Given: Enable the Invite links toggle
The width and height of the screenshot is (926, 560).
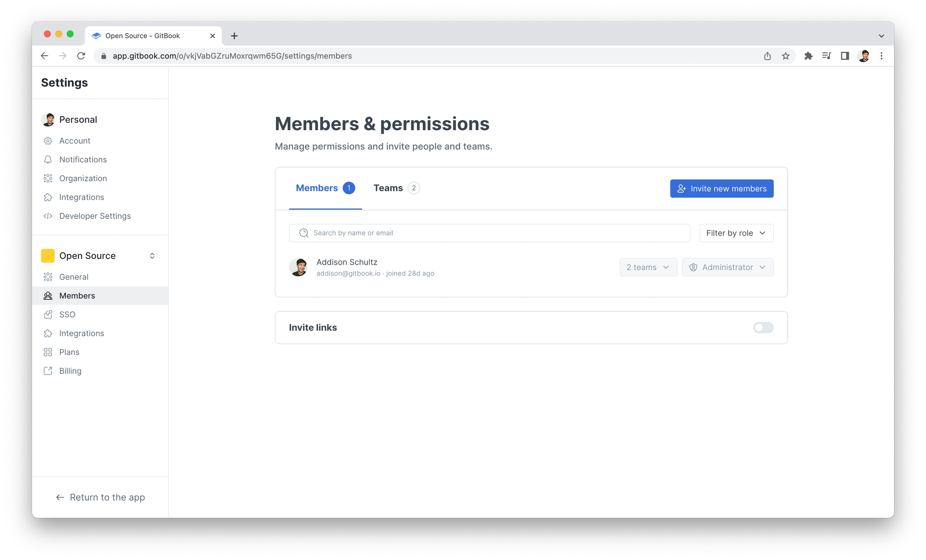Looking at the screenshot, I should point(763,327).
